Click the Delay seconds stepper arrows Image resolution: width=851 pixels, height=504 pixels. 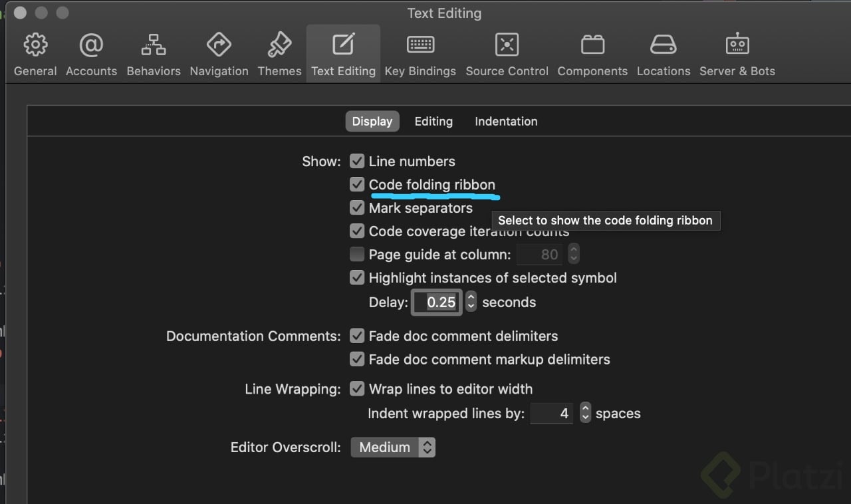click(x=471, y=302)
